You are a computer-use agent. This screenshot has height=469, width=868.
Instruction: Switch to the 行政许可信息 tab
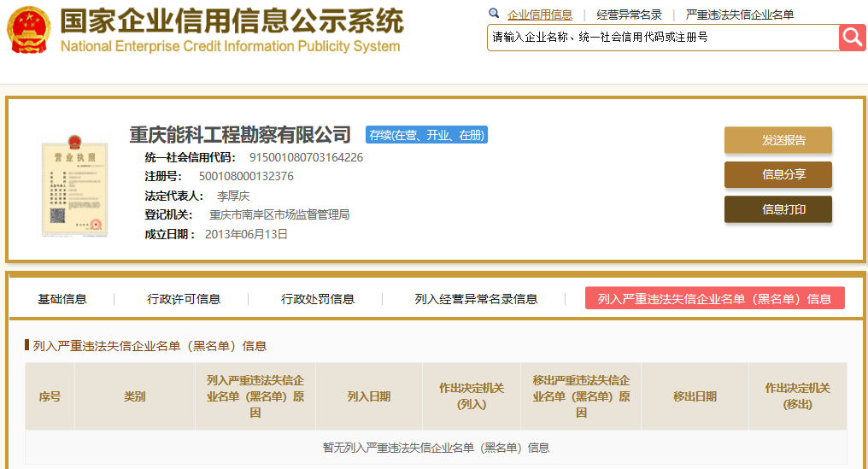coord(184,299)
